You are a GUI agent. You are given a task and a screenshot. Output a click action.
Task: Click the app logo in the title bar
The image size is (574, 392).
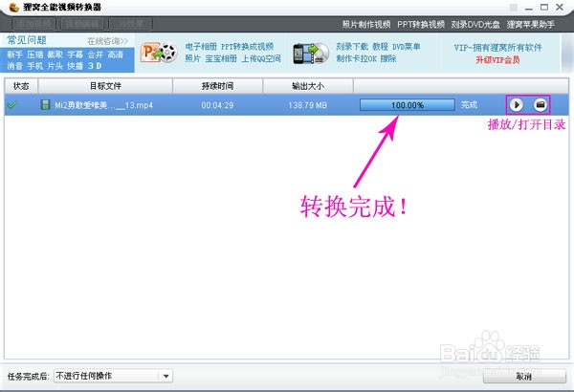click(14, 7)
